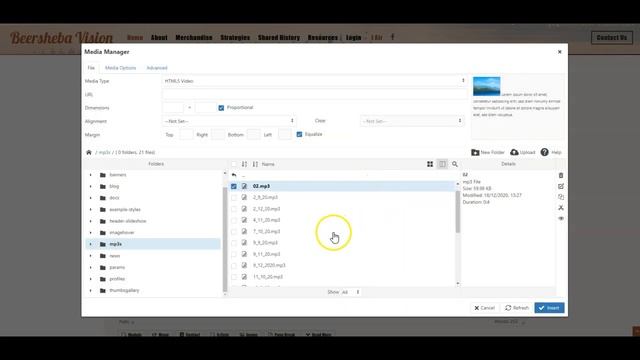The width and height of the screenshot is (640, 360).
Task: Switch to the Media Options tab
Action: pyautogui.click(x=120, y=68)
